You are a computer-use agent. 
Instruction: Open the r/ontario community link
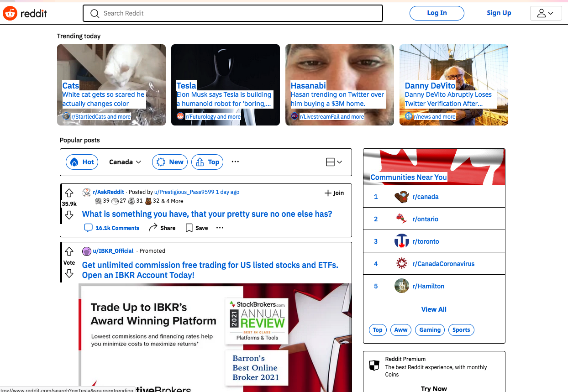426,219
